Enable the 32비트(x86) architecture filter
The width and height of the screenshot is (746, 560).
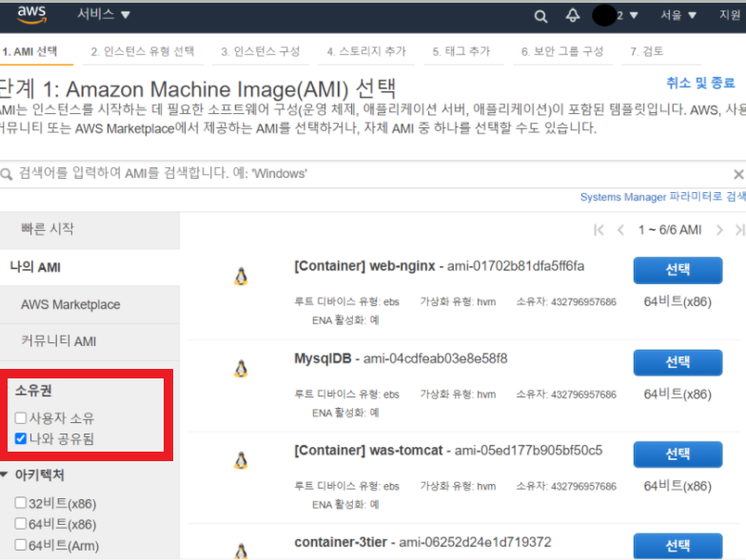[x=21, y=502]
